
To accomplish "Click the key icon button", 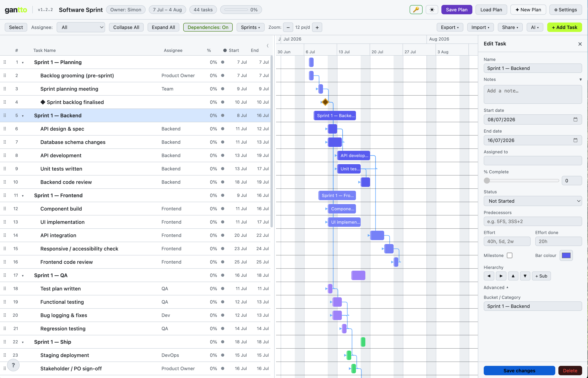I will 416,10.
